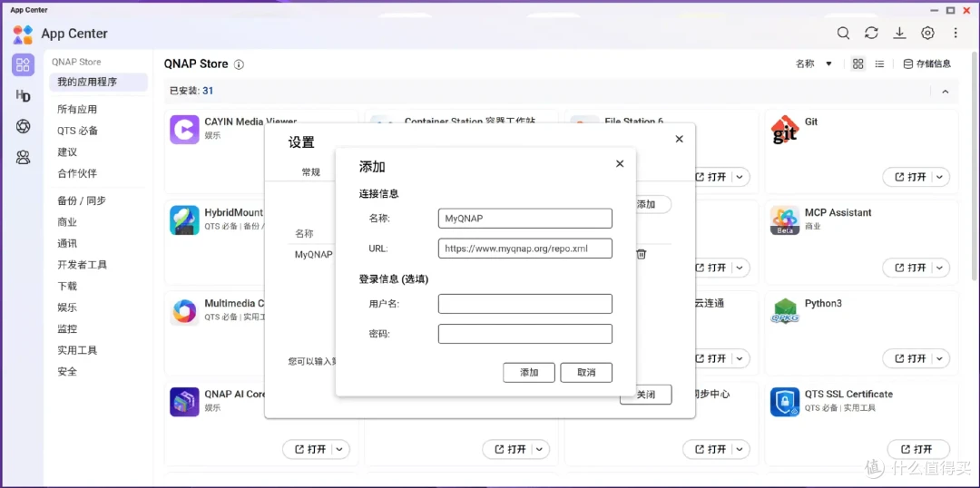Click 关闭 button in settings dialog

(x=646, y=395)
